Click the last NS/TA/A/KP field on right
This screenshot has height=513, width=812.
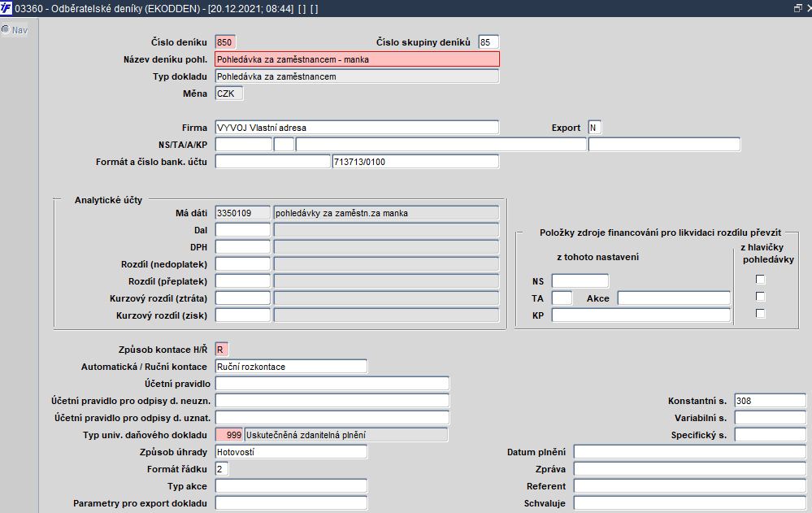[x=664, y=145]
